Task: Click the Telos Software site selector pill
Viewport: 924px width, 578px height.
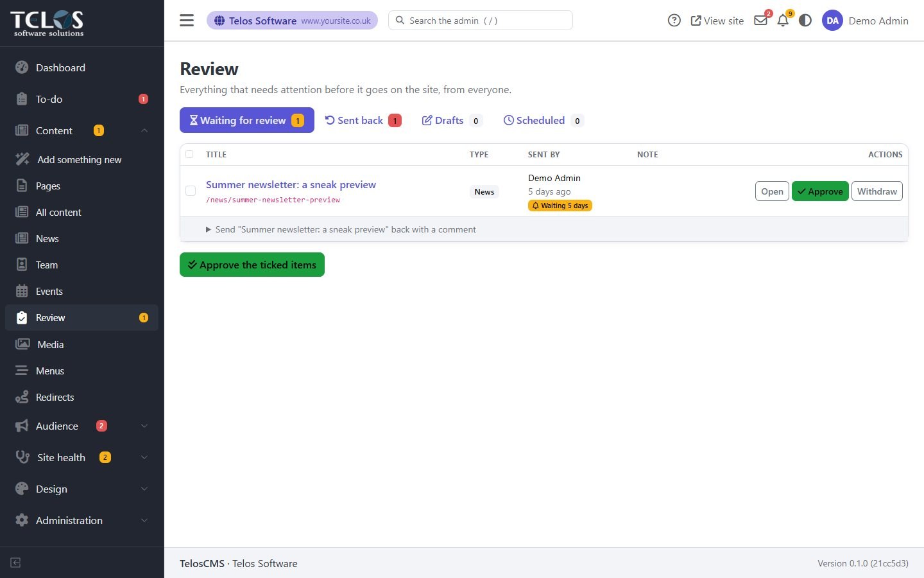Action: click(x=292, y=21)
